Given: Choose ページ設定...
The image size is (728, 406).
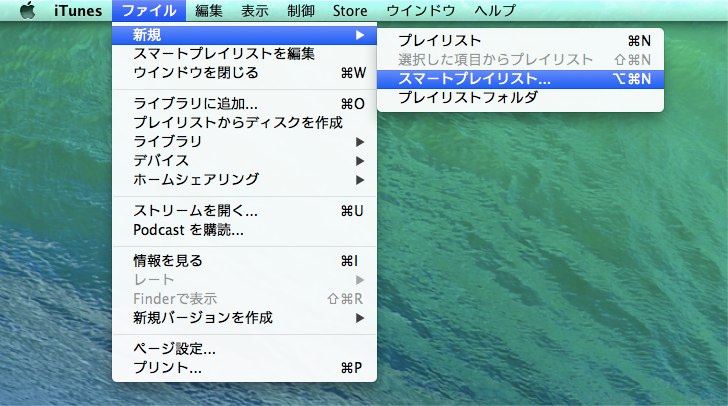Looking at the screenshot, I should click(244, 348).
